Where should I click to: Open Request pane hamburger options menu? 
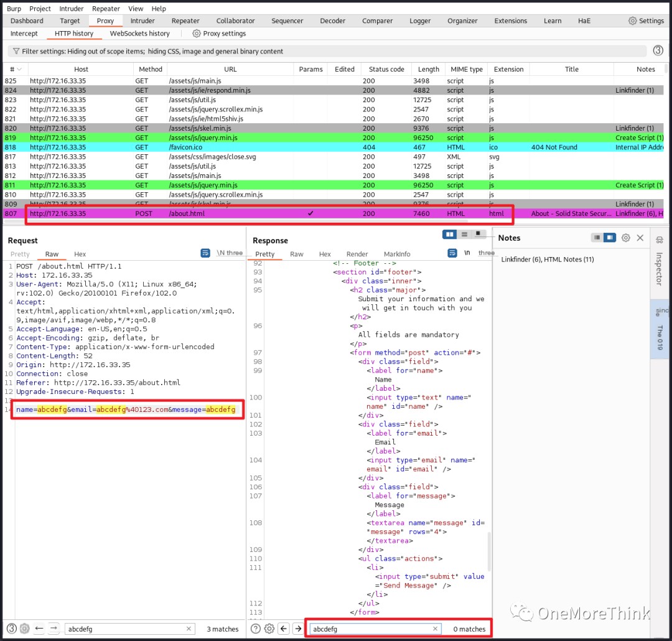[234, 253]
